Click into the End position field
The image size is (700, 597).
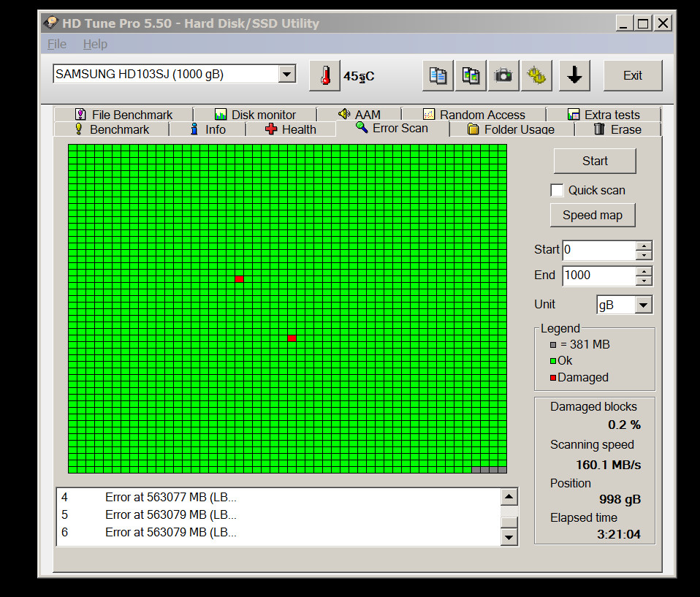coord(599,275)
